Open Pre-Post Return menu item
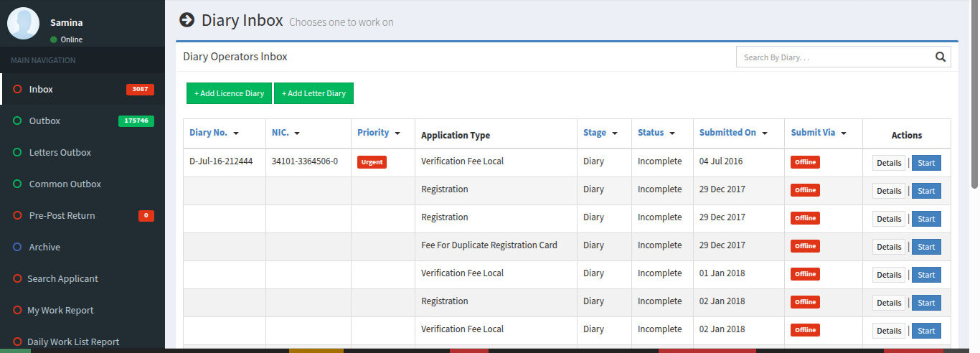This screenshot has height=353, width=980. [83, 216]
